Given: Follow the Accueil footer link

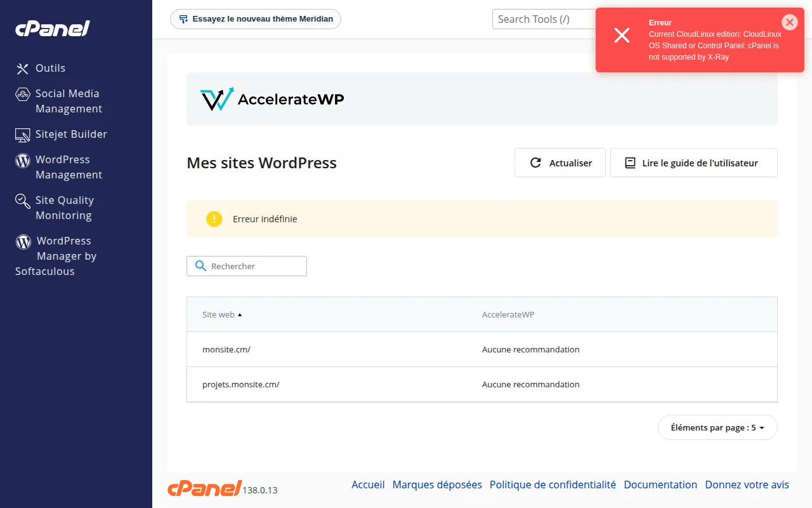Looking at the screenshot, I should pyautogui.click(x=368, y=485).
